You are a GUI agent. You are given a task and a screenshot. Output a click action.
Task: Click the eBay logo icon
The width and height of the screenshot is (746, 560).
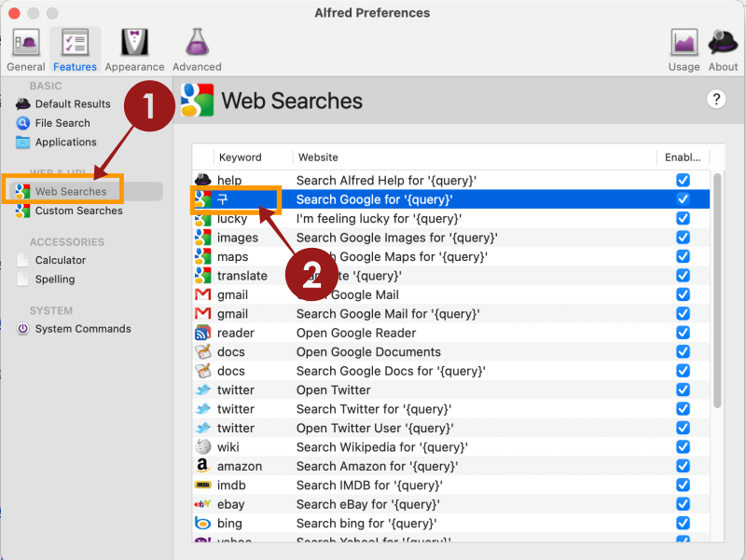pos(202,504)
